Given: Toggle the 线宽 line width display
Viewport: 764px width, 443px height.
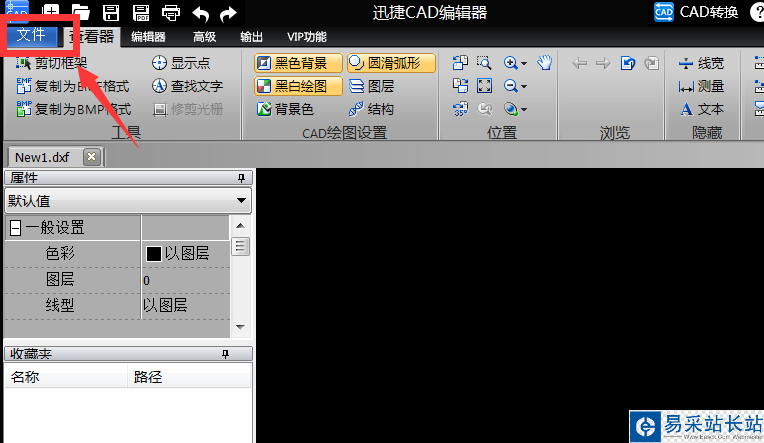Looking at the screenshot, I should (x=701, y=63).
